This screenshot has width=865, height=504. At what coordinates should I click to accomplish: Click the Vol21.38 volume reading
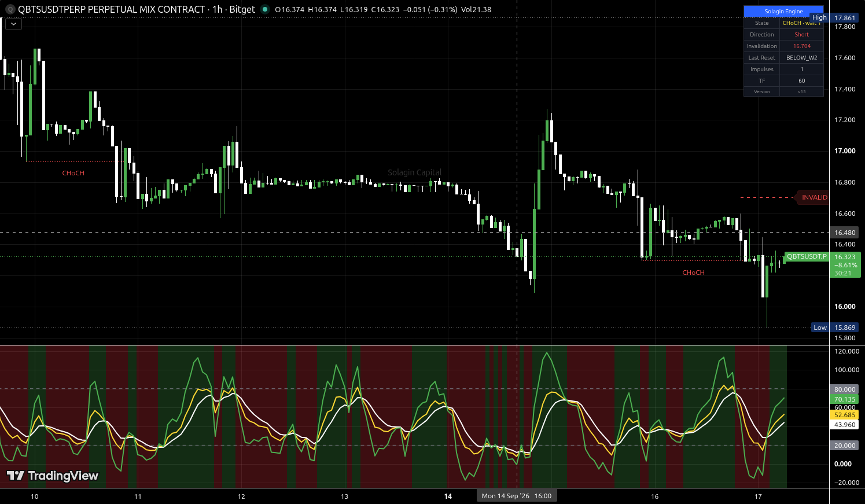[476, 9]
